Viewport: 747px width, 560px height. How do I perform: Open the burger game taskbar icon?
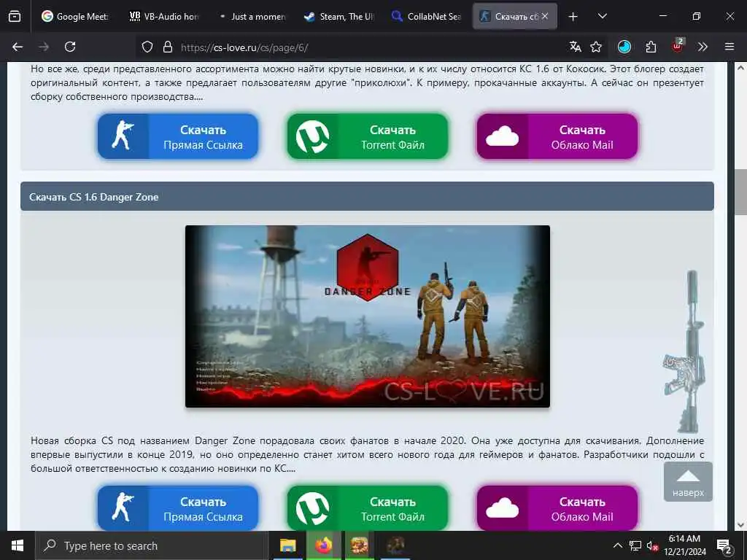coord(359,545)
